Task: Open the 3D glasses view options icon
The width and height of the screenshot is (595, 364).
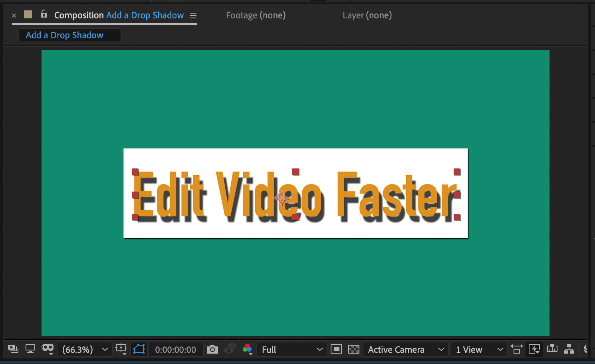Action: pos(48,349)
